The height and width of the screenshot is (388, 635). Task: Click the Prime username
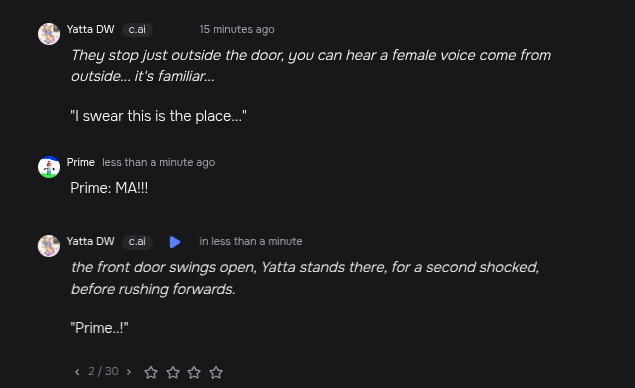pyautogui.click(x=81, y=162)
